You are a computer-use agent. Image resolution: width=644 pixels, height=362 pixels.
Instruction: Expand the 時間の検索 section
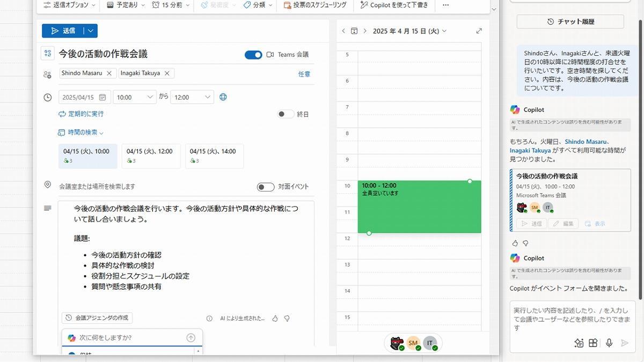point(80,132)
